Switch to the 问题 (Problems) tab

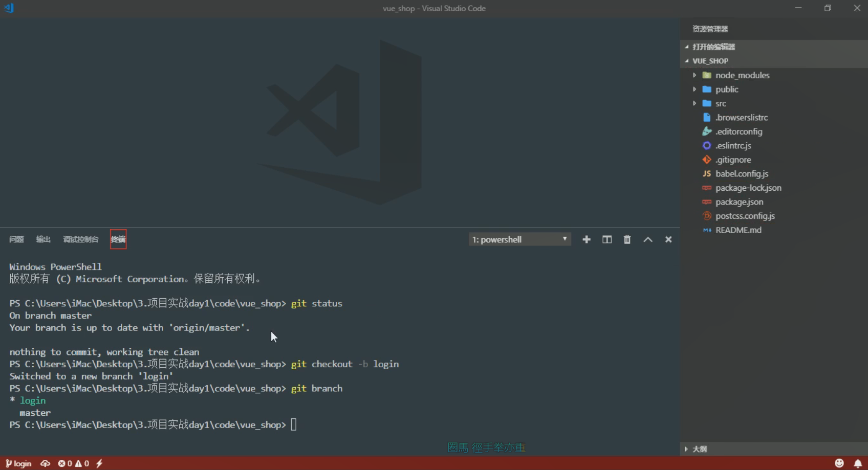pos(16,239)
